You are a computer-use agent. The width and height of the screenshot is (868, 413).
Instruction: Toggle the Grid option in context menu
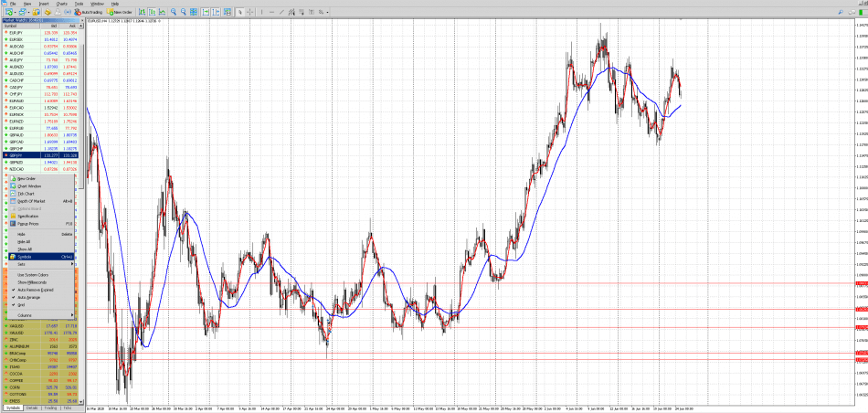click(x=22, y=304)
